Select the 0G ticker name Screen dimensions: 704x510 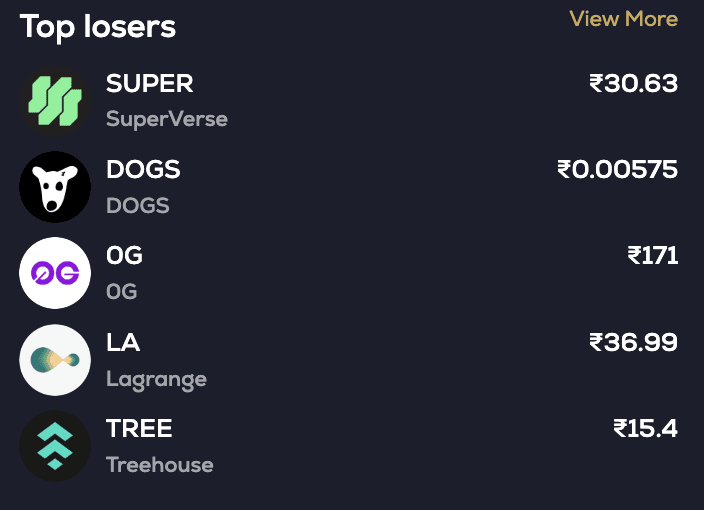124,256
